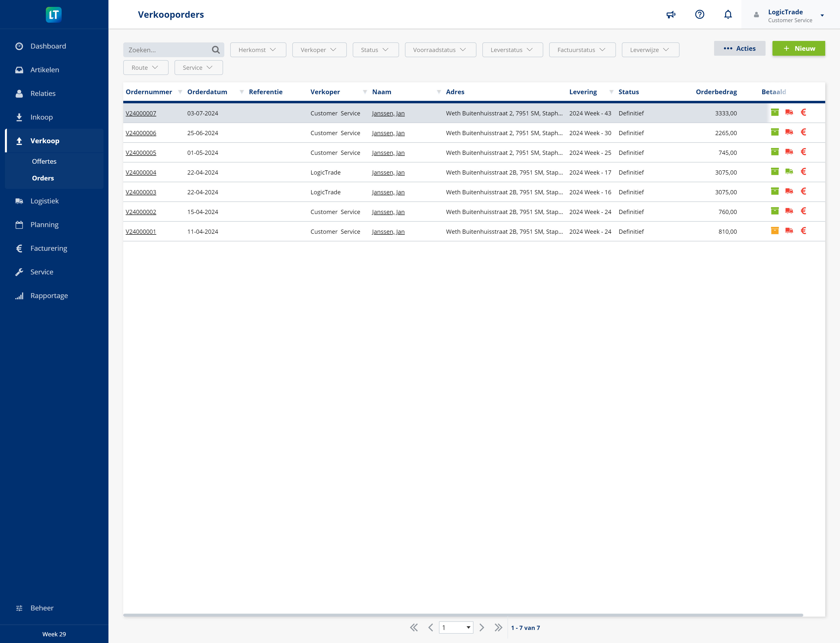Open Rapportage in the sidebar

pos(49,296)
